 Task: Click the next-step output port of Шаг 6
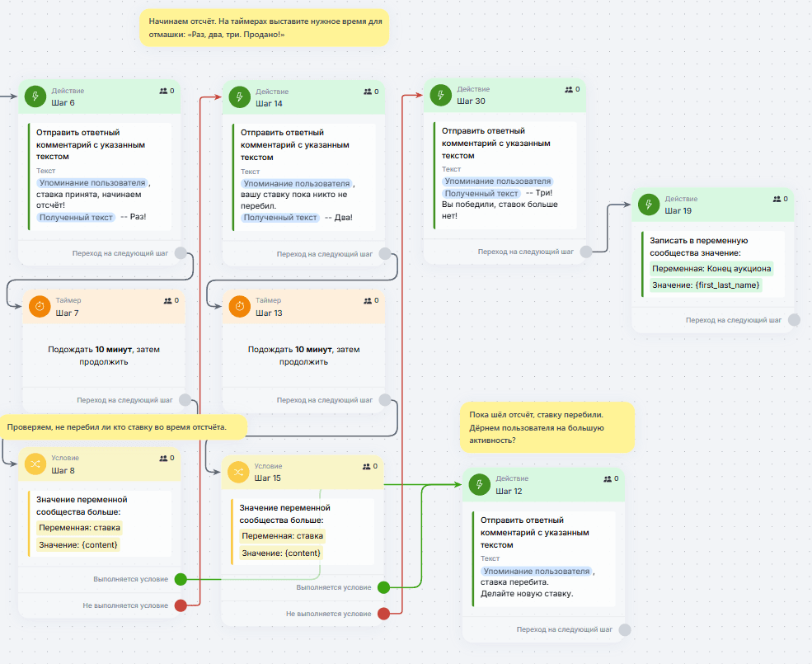click(x=181, y=253)
